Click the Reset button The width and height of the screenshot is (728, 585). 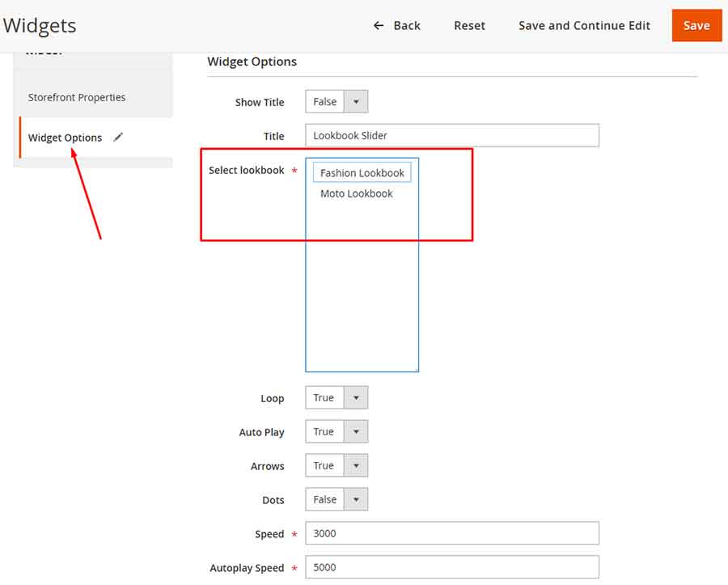click(469, 25)
